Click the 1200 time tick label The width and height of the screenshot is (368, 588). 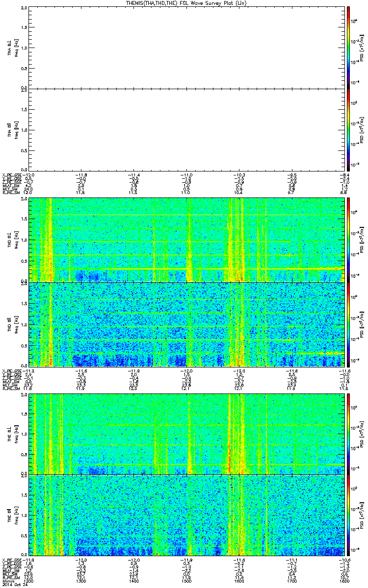click(x=29, y=582)
